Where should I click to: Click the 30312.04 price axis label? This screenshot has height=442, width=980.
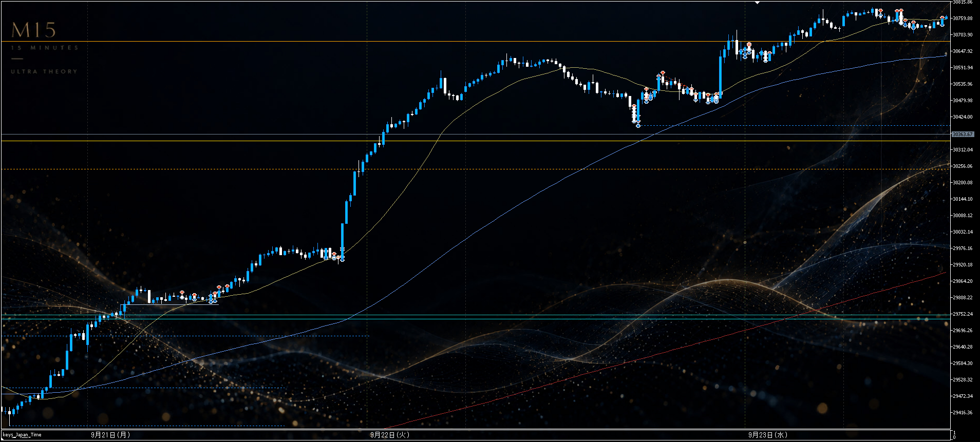click(963, 150)
